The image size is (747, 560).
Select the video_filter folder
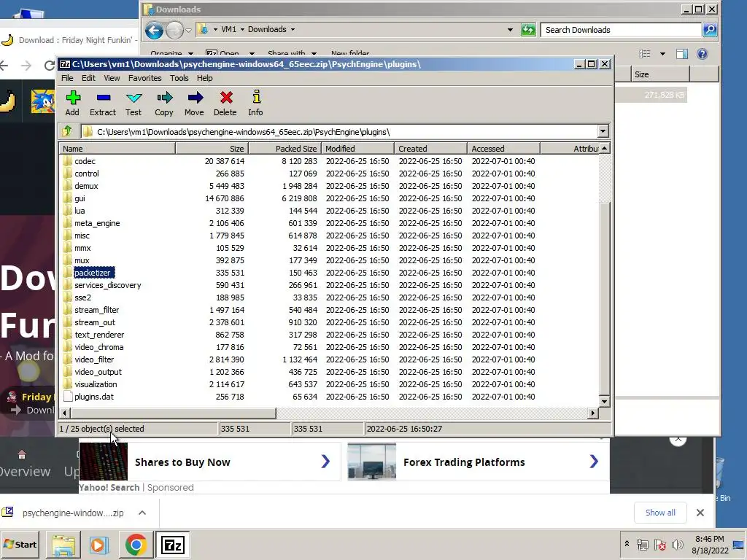coord(94,359)
